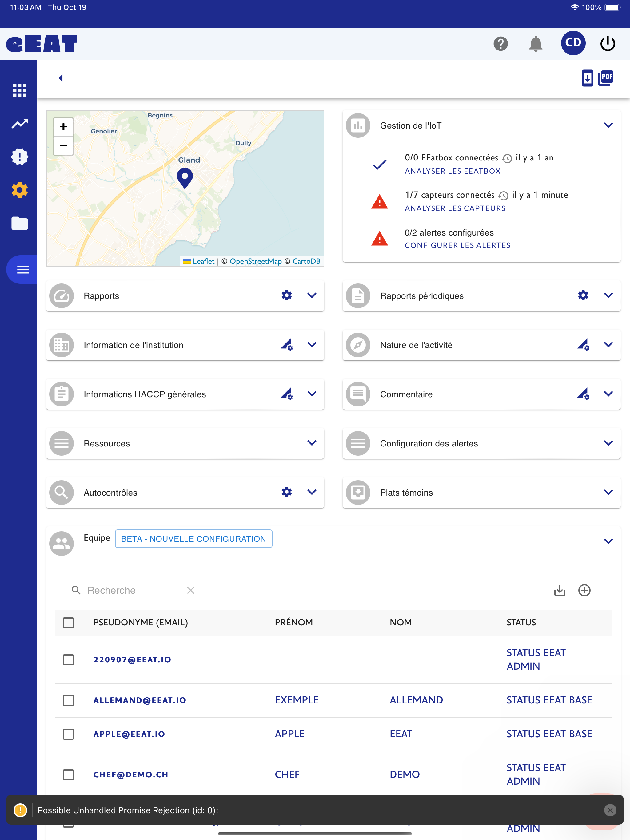Open the alert badge sidebar icon

19,157
